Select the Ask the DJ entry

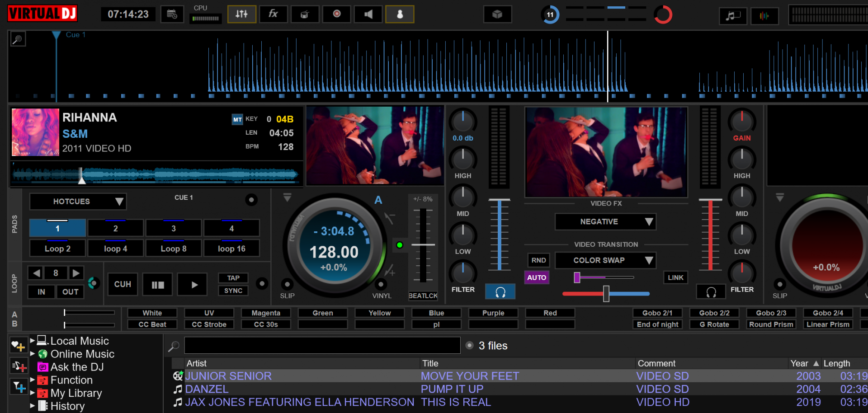tap(77, 367)
